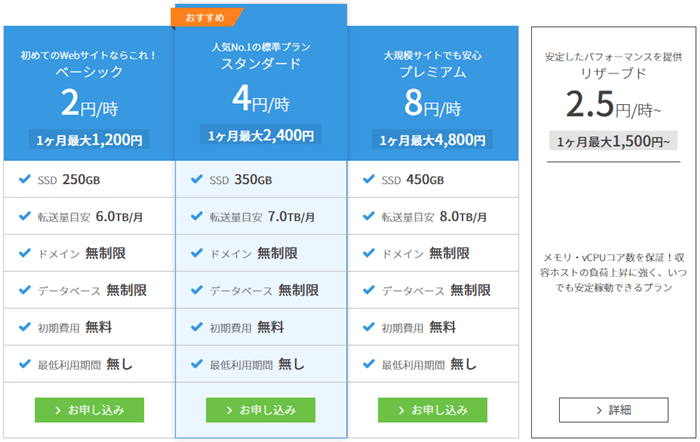Click checkmark beside SSD 450GB

(x=369, y=179)
